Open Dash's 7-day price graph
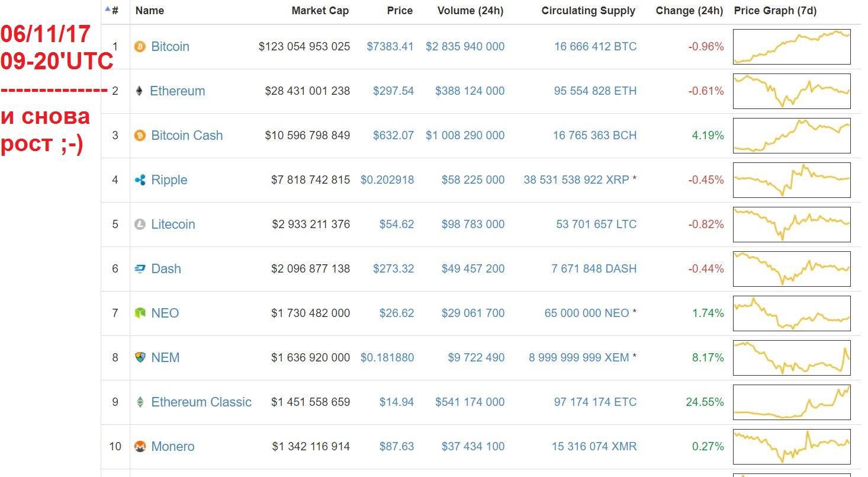 point(792,268)
